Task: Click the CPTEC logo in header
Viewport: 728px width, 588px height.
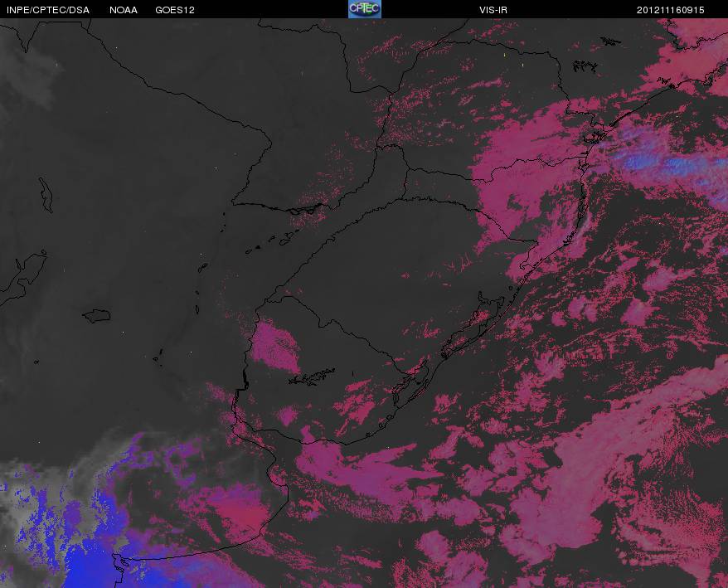Action: pyautogui.click(x=365, y=9)
